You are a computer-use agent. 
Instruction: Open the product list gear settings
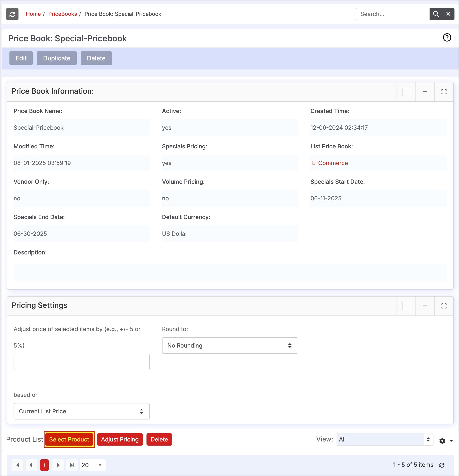[442, 440]
